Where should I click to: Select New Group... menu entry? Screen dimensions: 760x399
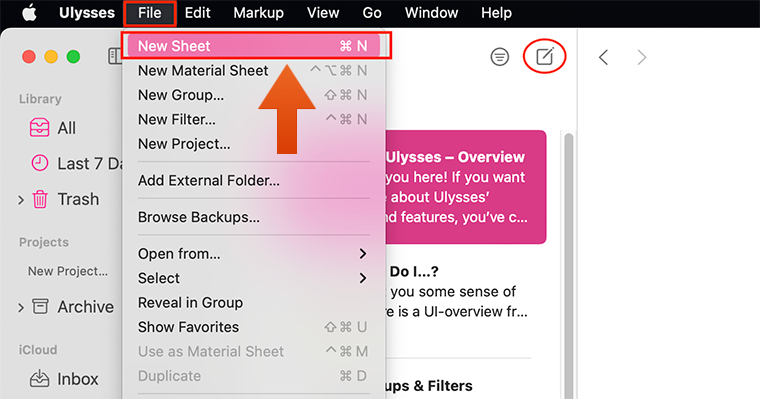254,95
